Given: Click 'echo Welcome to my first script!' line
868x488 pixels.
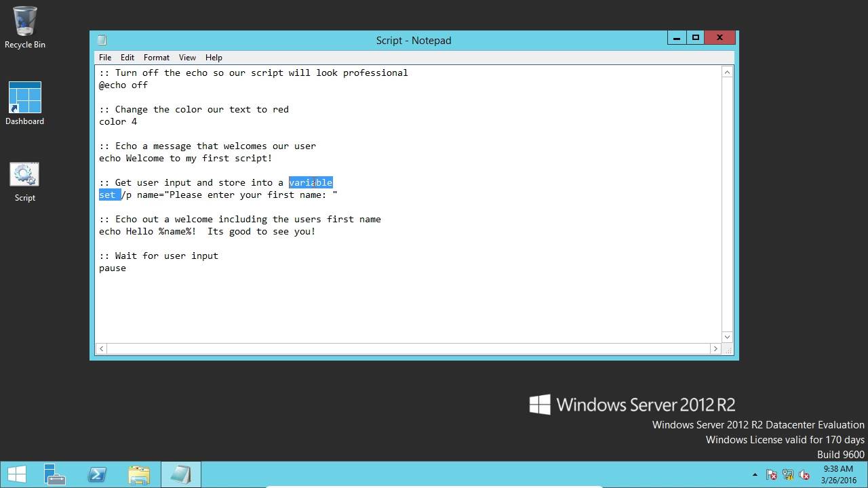Looking at the screenshot, I should [186, 158].
